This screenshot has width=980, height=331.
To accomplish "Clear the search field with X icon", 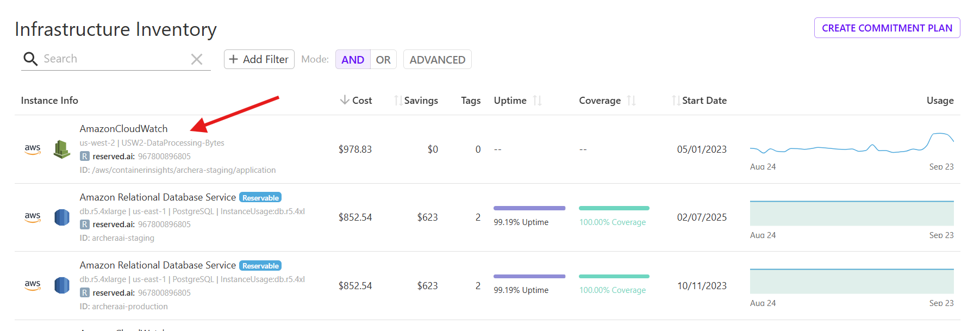I will point(197,59).
